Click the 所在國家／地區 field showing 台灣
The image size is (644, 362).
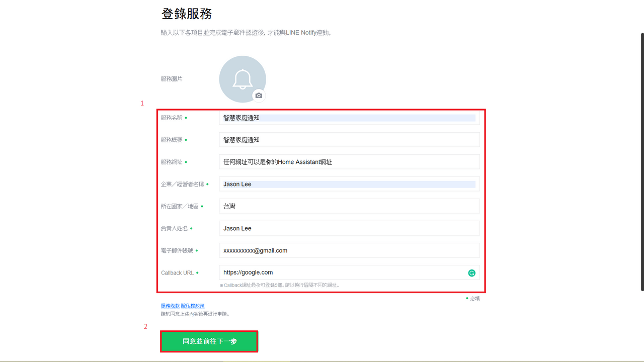[x=349, y=206]
